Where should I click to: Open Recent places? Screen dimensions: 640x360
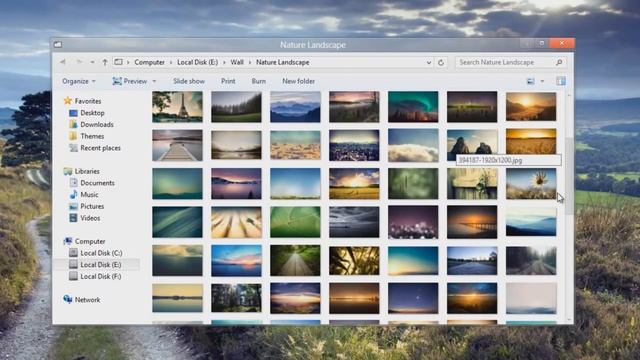coord(100,148)
